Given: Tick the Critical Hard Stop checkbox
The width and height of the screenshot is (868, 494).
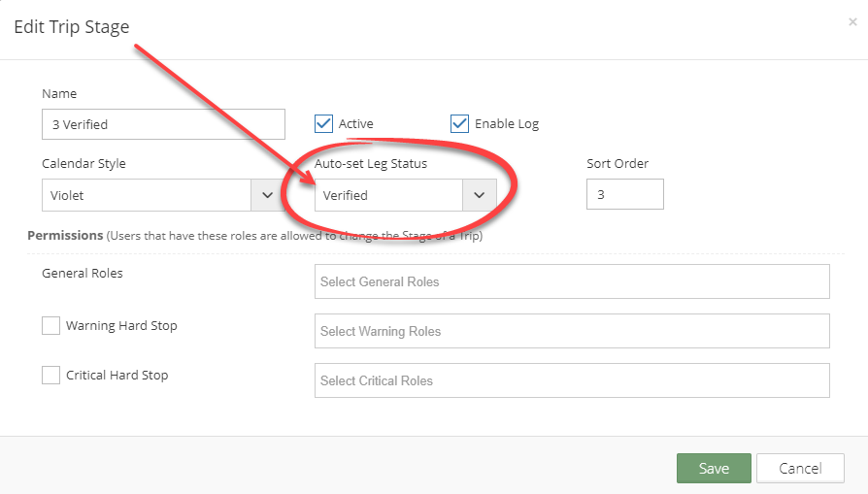Looking at the screenshot, I should 50,375.
